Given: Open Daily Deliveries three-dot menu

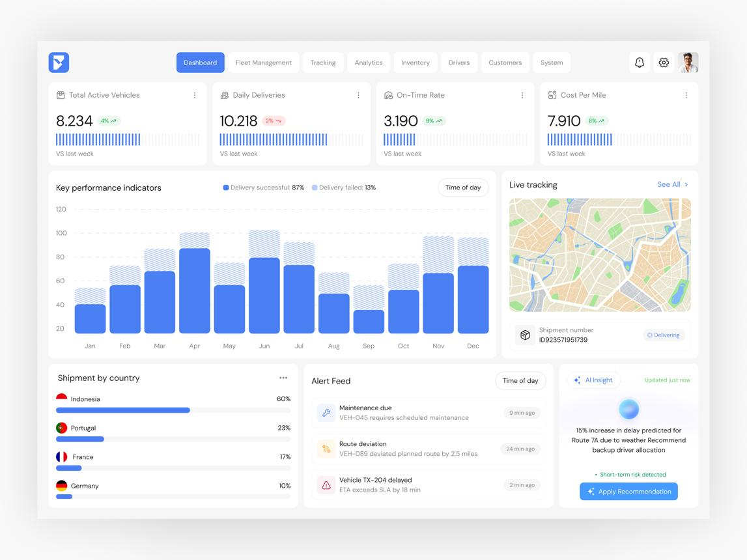Looking at the screenshot, I should point(358,95).
